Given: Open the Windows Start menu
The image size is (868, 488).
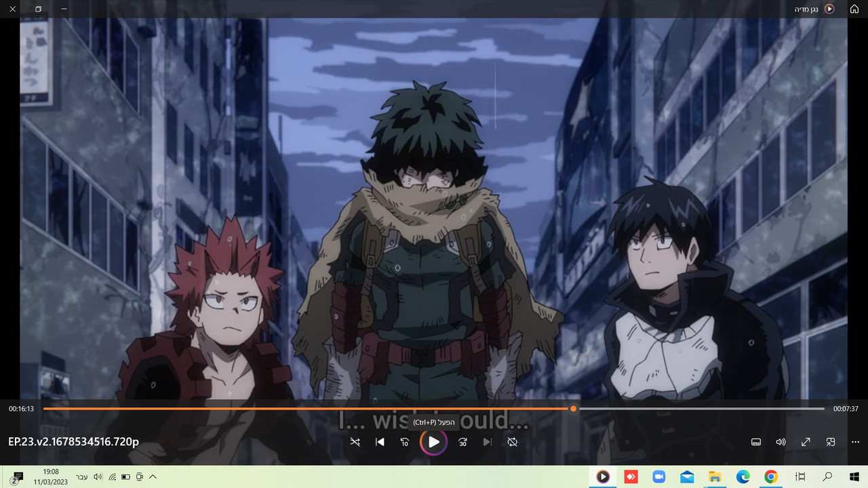Looking at the screenshot, I should tap(854, 476).
